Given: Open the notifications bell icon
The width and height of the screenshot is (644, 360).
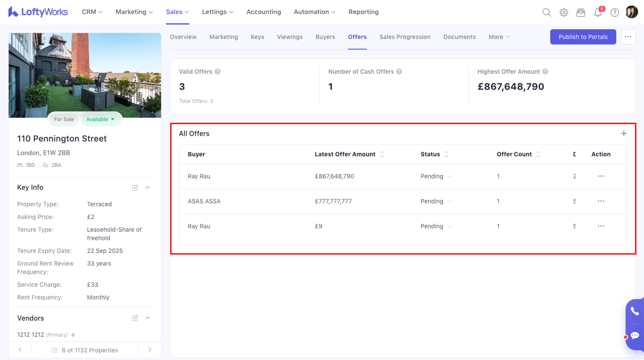Looking at the screenshot, I should click(597, 12).
